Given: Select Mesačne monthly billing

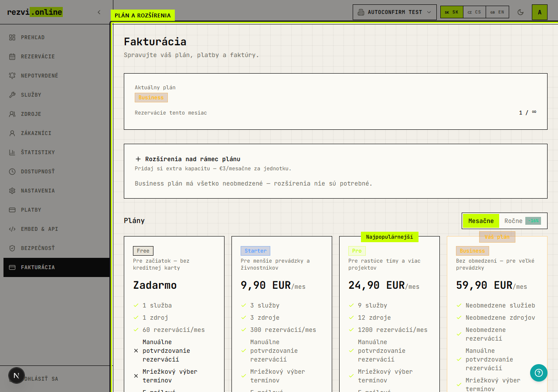Looking at the screenshot, I should pos(481,221).
